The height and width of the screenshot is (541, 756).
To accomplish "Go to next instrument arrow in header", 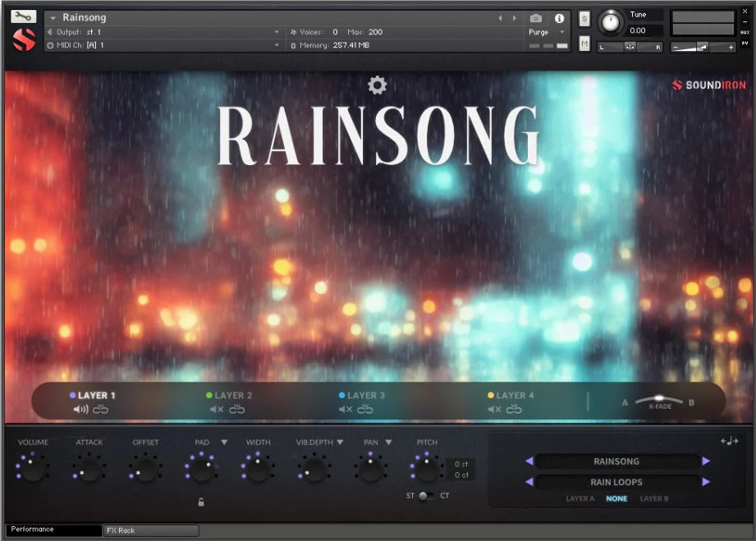I will pos(515,18).
